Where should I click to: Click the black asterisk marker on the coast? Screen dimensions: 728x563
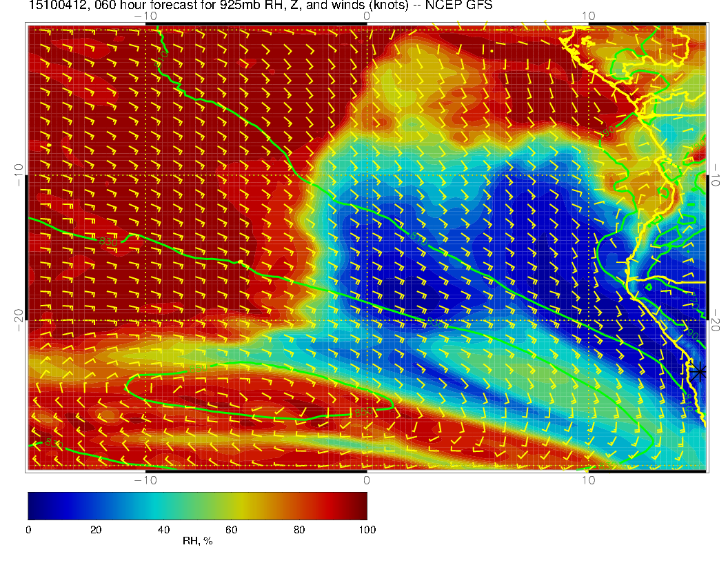pos(700,371)
